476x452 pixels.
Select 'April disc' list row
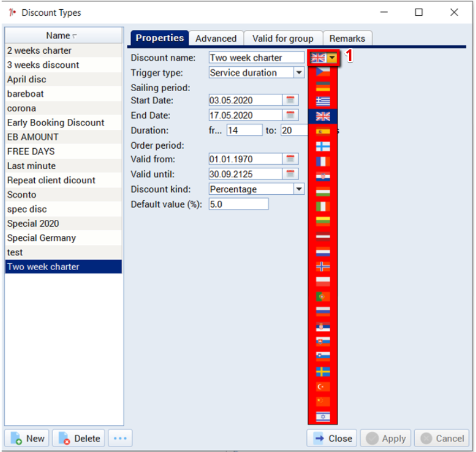coord(63,79)
